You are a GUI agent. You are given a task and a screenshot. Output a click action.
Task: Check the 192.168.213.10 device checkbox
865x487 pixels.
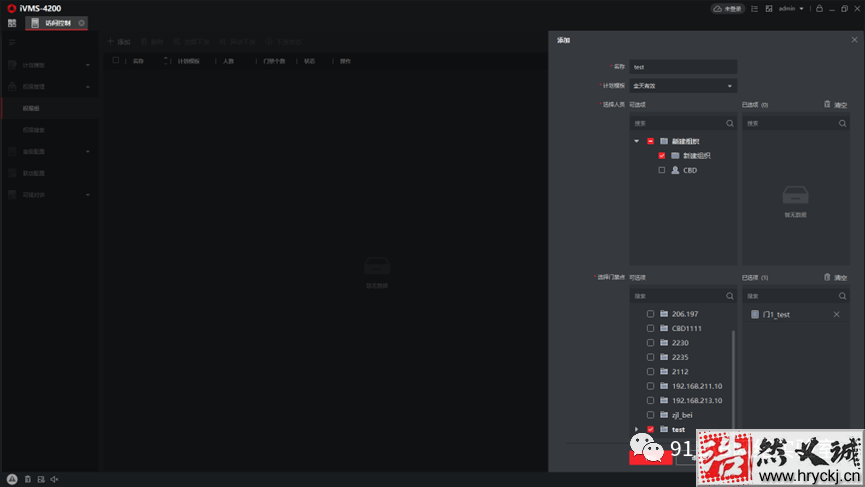[650, 400]
